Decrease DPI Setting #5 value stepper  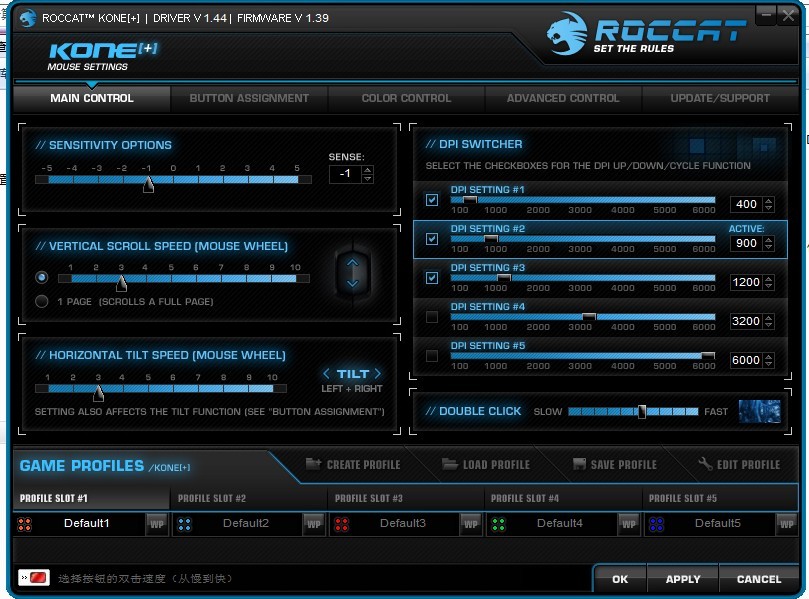tap(769, 364)
